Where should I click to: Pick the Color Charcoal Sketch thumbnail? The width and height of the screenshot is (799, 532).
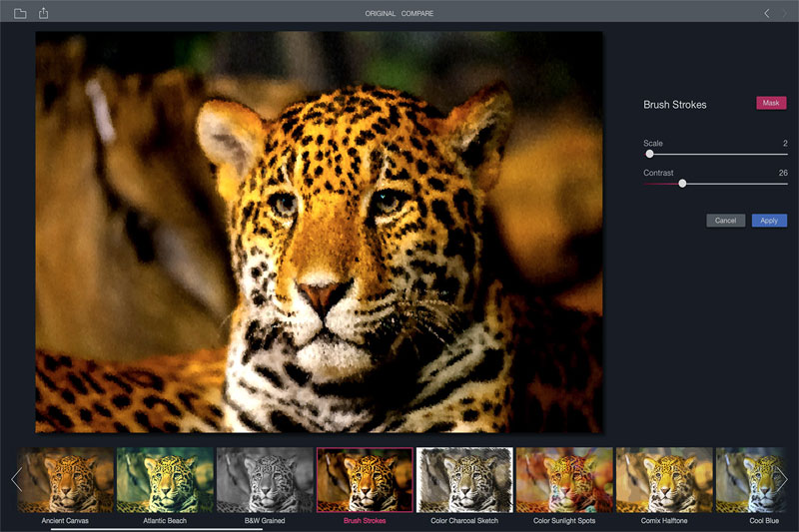click(x=464, y=479)
